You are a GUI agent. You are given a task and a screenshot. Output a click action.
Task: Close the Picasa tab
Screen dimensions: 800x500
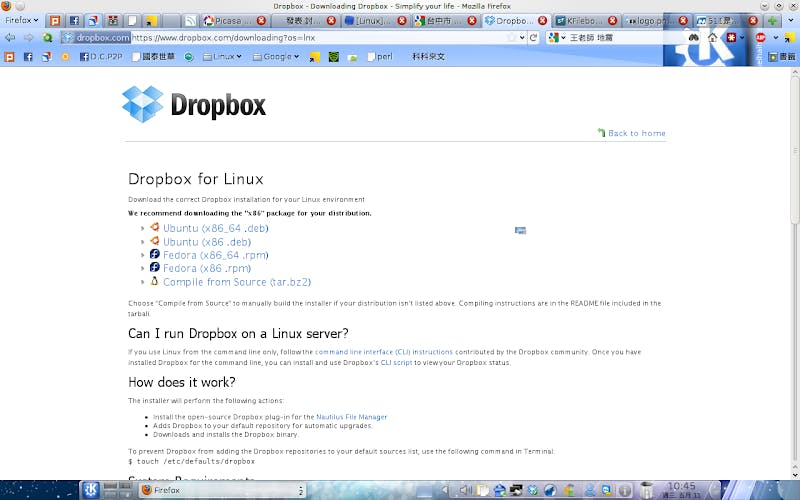click(261, 20)
